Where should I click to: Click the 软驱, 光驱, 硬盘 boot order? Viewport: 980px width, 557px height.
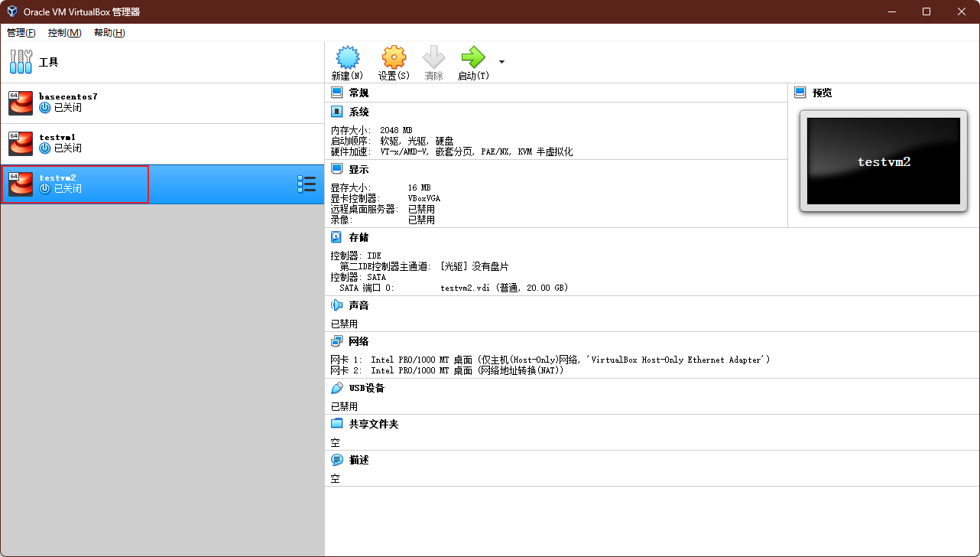click(x=417, y=141)
